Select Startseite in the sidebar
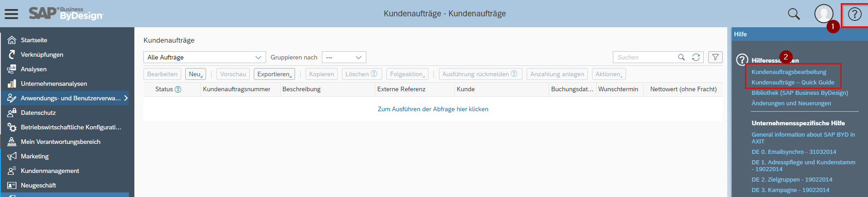 pyautogui.click(x=34, y=40)
